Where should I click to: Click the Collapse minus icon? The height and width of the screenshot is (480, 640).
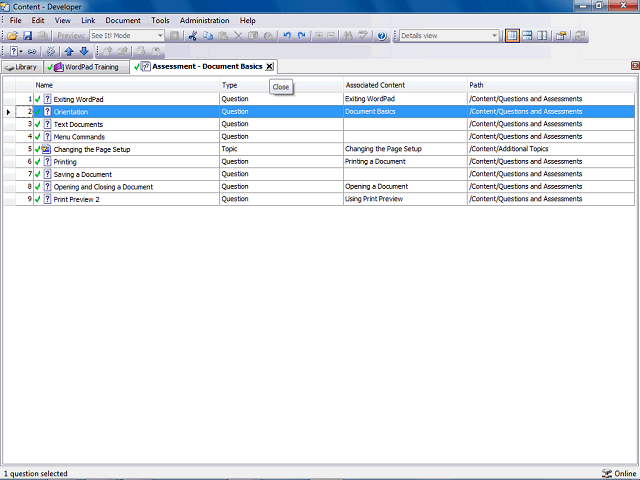pyautogui.click(x=331, y=36)
